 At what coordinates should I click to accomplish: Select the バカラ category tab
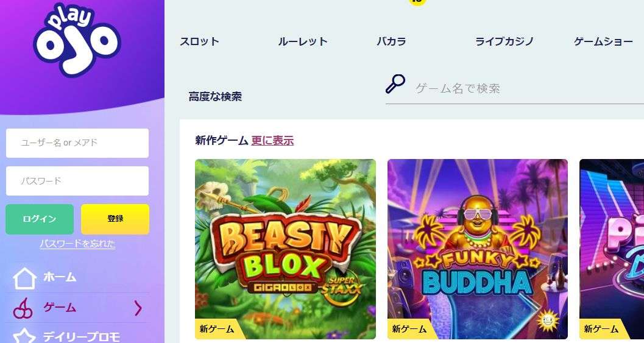pos(391,41)
